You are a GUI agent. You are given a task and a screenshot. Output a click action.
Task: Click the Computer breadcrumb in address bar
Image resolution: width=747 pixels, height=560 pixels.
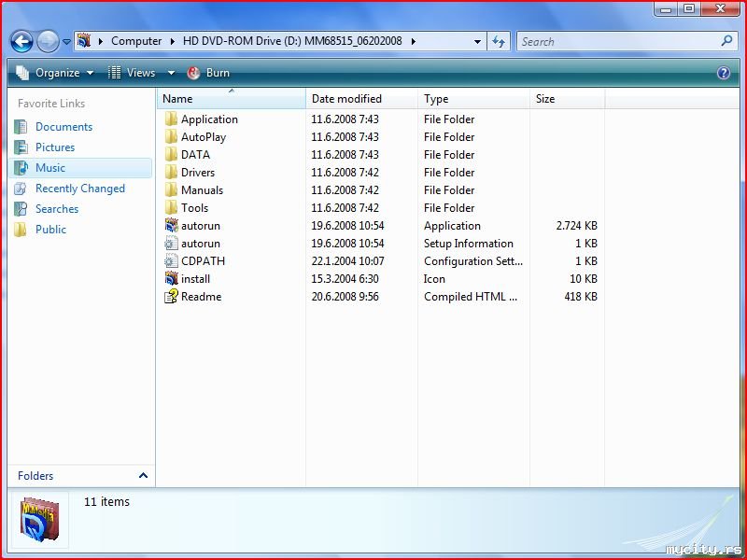pos(136,41)
